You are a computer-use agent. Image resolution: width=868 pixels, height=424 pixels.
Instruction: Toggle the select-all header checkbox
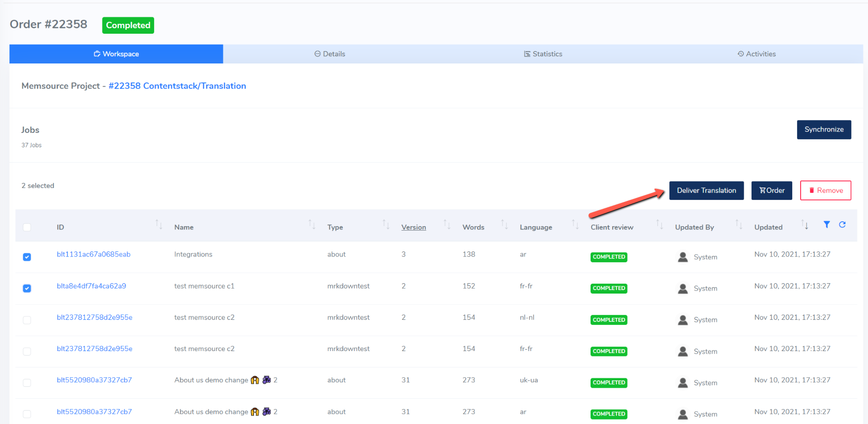tap(27, 227)
